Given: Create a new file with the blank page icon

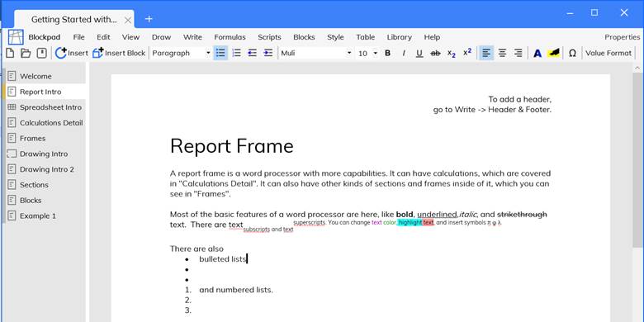Looking at the screenshot, I should pyautogui.click(x=9, y=53).
